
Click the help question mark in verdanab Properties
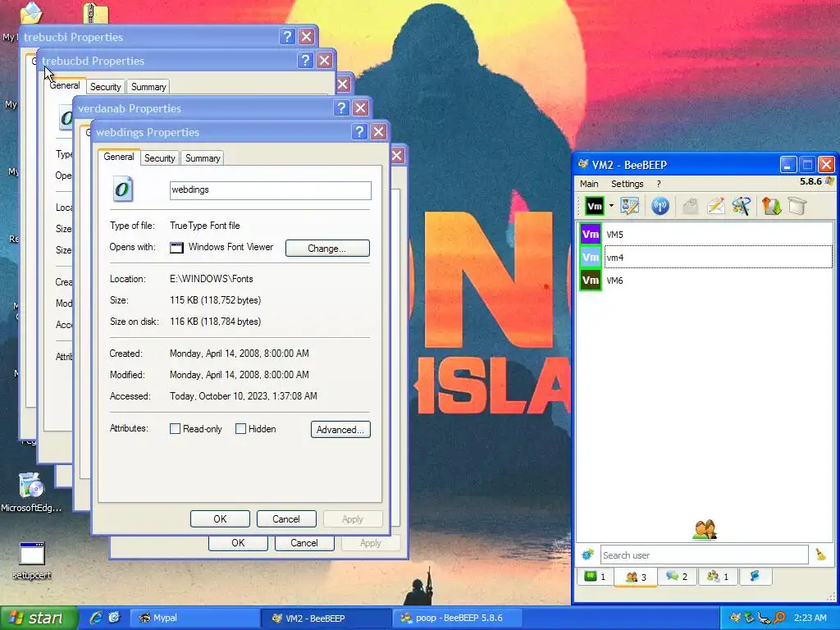click(x=341, y=108)
